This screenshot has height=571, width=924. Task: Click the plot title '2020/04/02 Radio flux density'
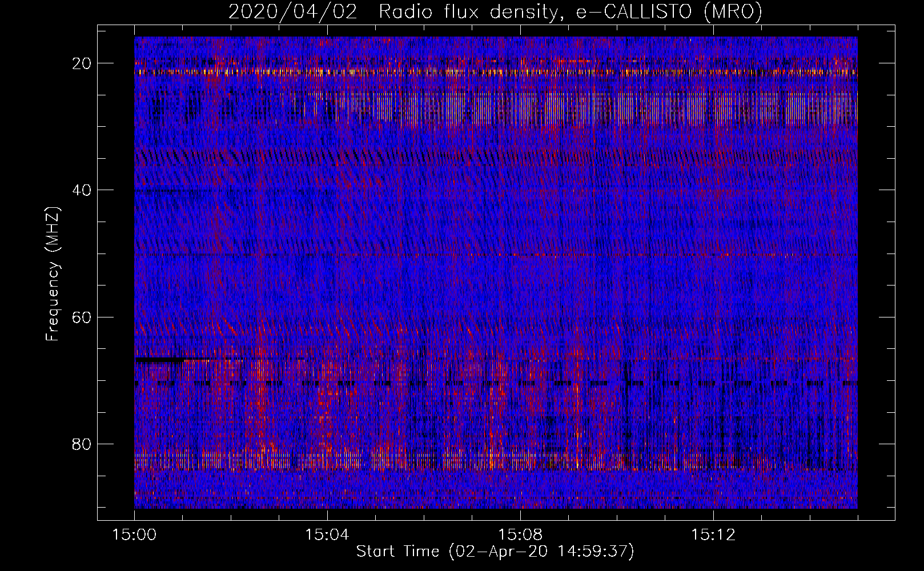click(x=495, y=12)
